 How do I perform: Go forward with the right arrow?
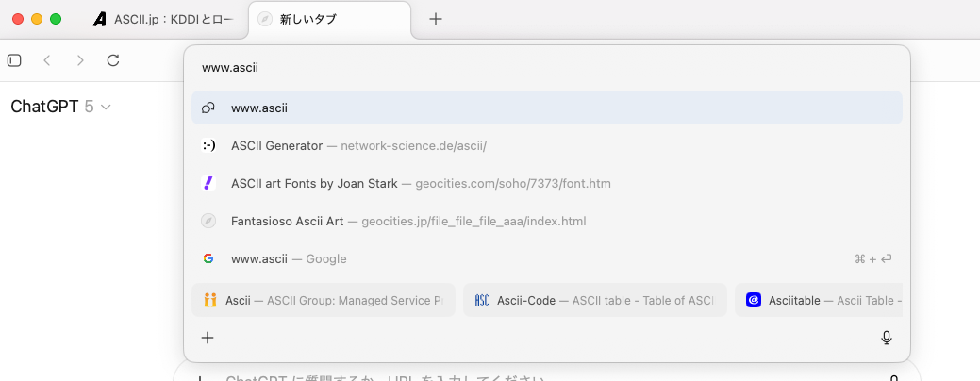[80, 60]
